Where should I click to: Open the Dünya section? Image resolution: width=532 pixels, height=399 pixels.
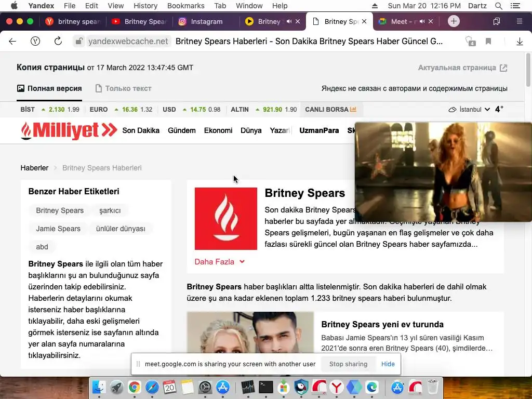click(251, 130)
